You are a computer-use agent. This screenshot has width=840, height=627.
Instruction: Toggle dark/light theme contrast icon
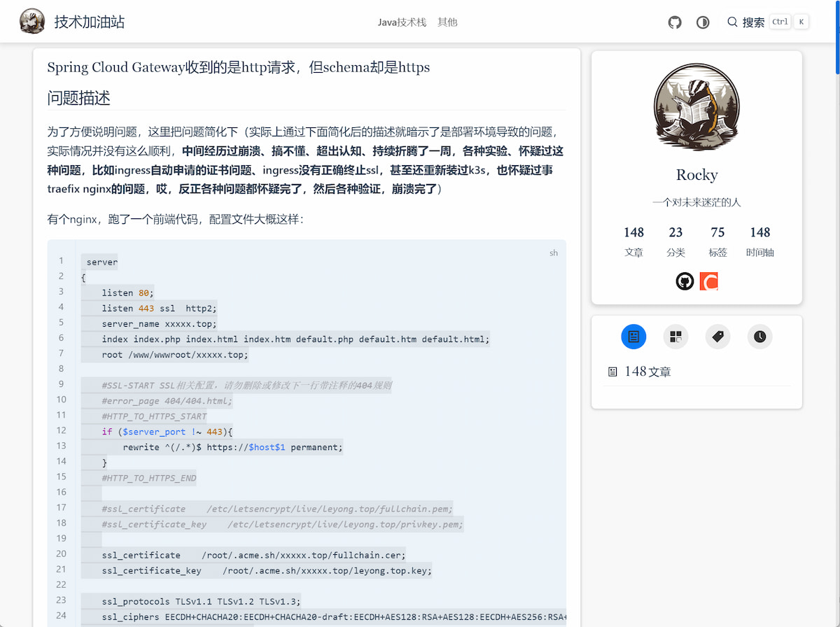click(x=703, y=22)
